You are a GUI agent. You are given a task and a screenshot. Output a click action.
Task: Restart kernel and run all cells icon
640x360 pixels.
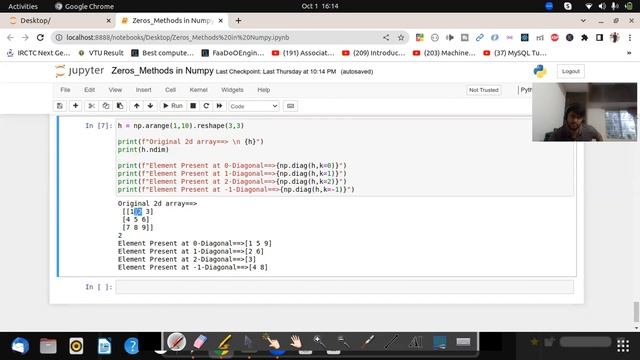(220, 106)
